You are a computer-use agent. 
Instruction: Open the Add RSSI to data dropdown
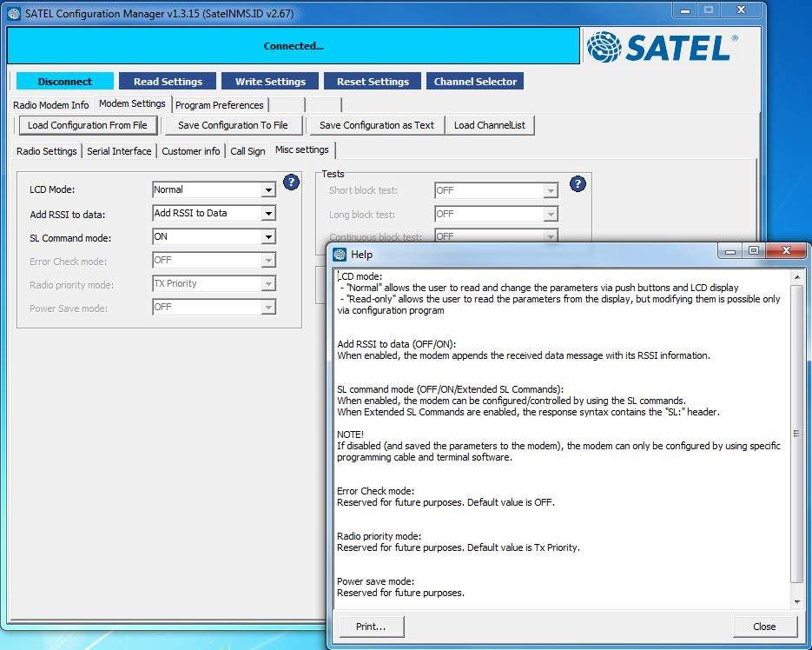click(x=268, y=213)
